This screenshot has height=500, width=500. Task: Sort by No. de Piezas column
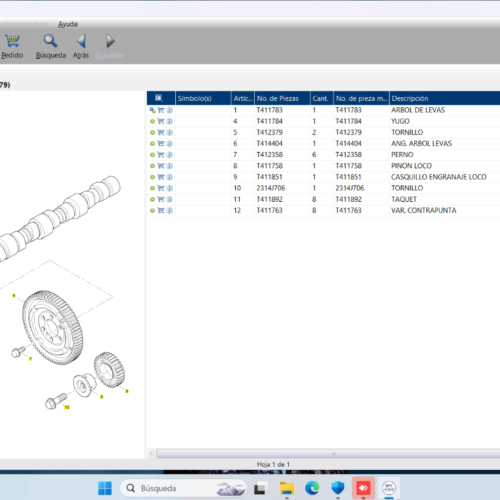[x=282, y=98]
